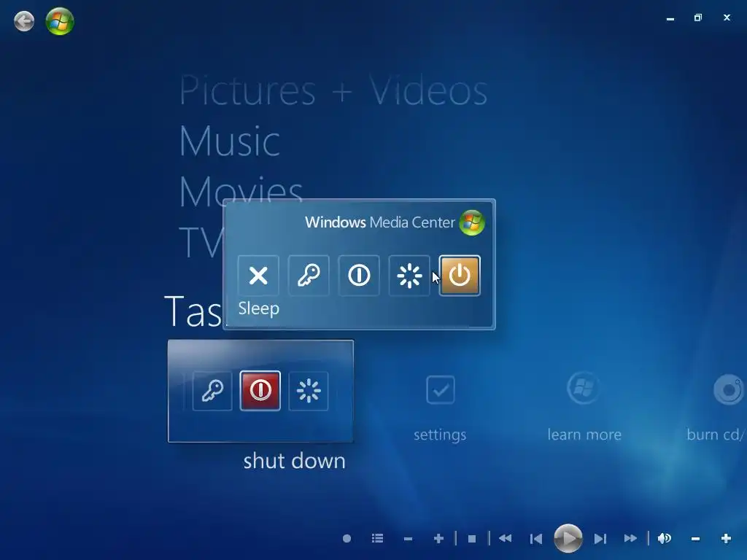The image size is (747, 560).
Task: Click the rewind button
Action: pyautogui.click(x=505, y=539)
